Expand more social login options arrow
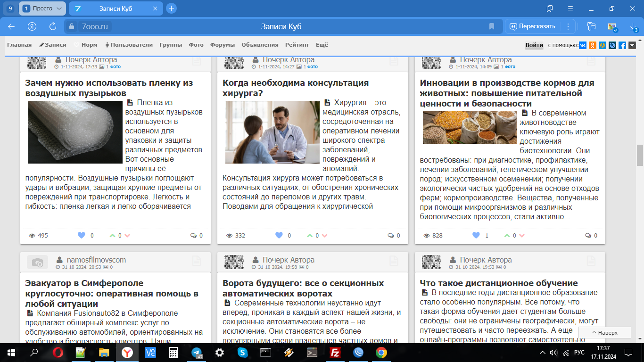 [x=632, y=45]
